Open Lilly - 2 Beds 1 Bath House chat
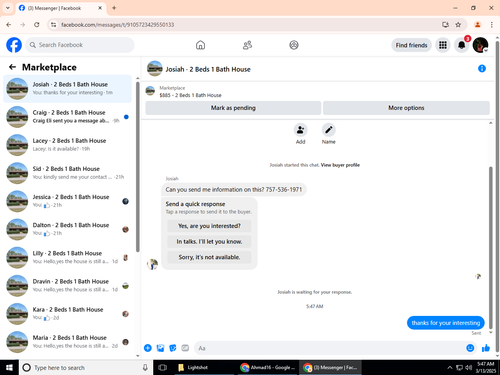 click(67, 257)
